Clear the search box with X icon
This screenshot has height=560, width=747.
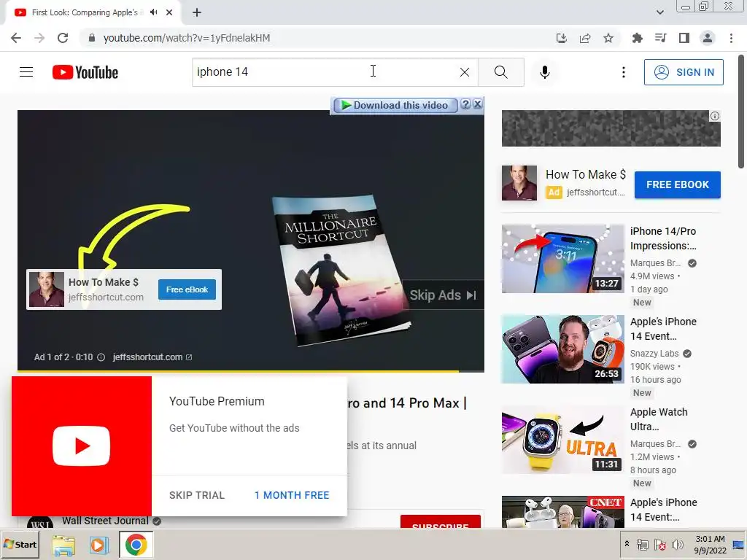465,72
